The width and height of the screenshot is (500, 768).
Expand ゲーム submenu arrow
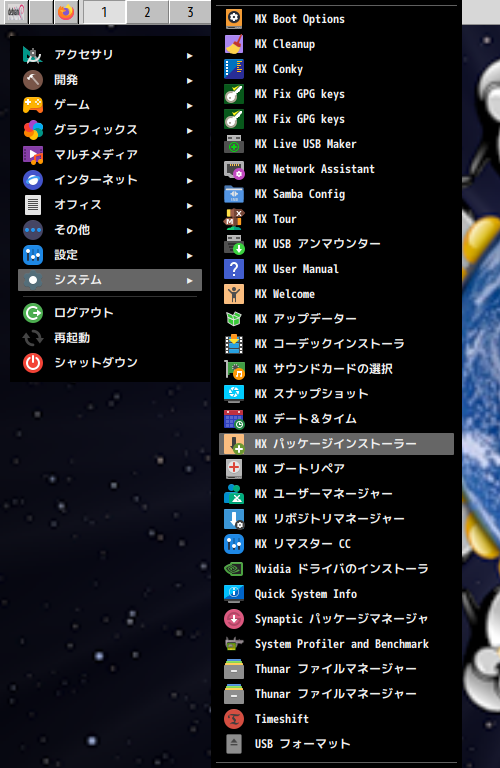coord(190,105)
